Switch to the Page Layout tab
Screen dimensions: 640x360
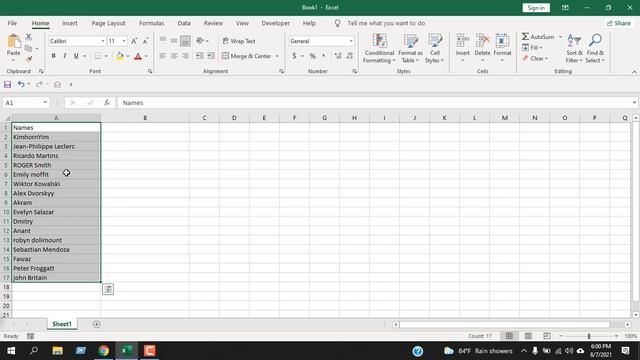(109, 23)
